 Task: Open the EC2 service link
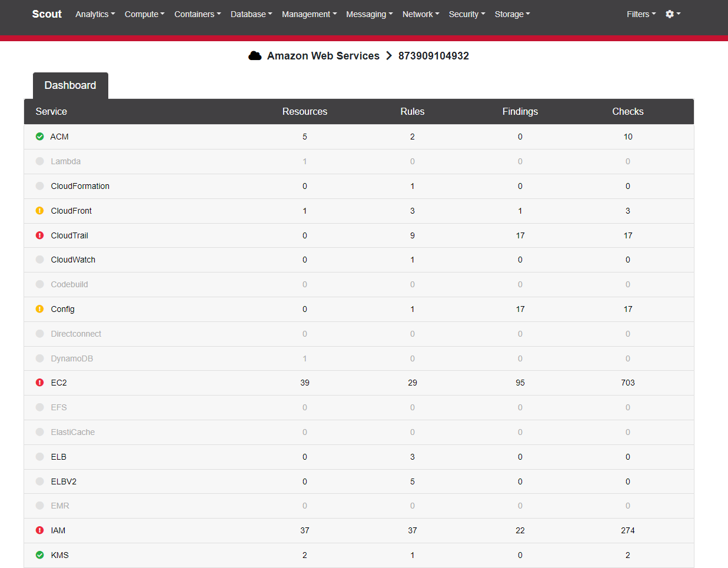(x=59, y=383)
